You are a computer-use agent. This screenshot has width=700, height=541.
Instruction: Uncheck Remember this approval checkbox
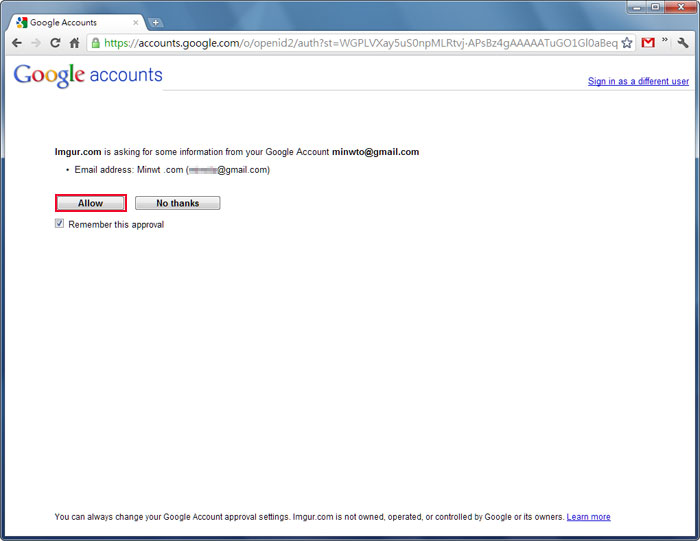[59, 224]
